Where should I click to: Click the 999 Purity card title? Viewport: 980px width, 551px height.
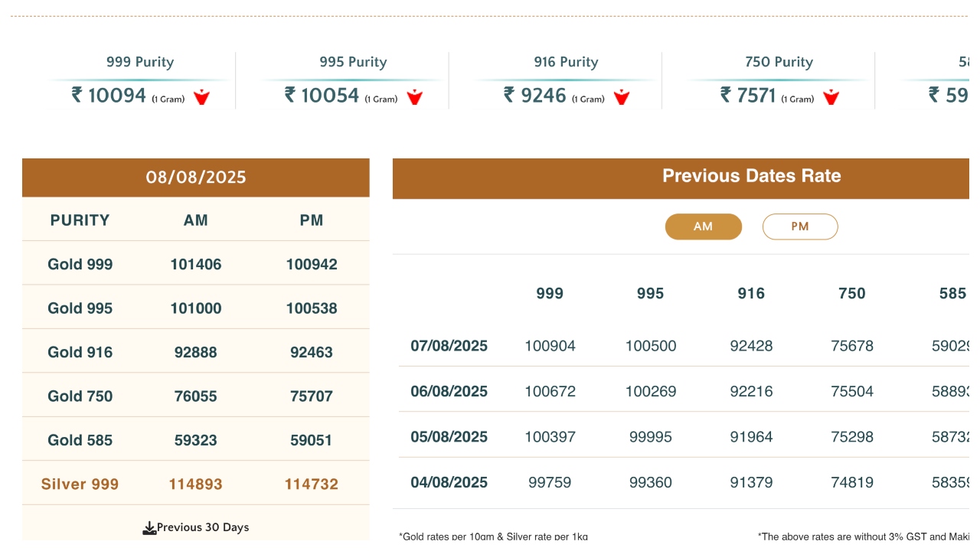click(140, 62)
